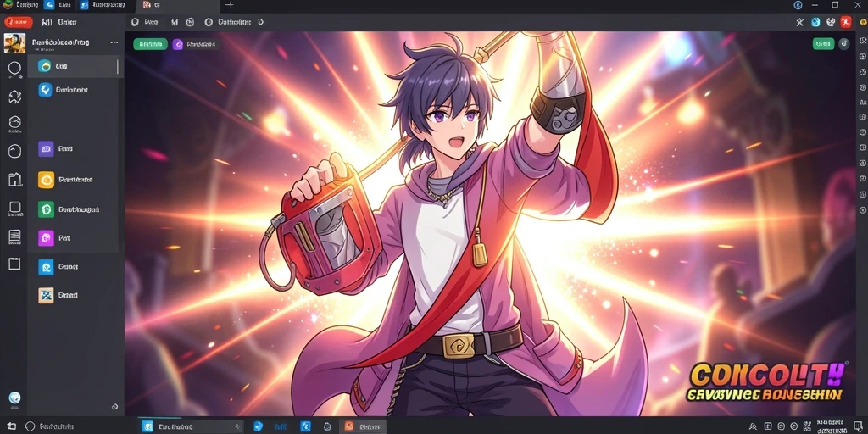The image size is (868, 434).
Task: Grab the vertical scrollbar thumb beside the highlighted sidebar row
Action: click(118, 66)
